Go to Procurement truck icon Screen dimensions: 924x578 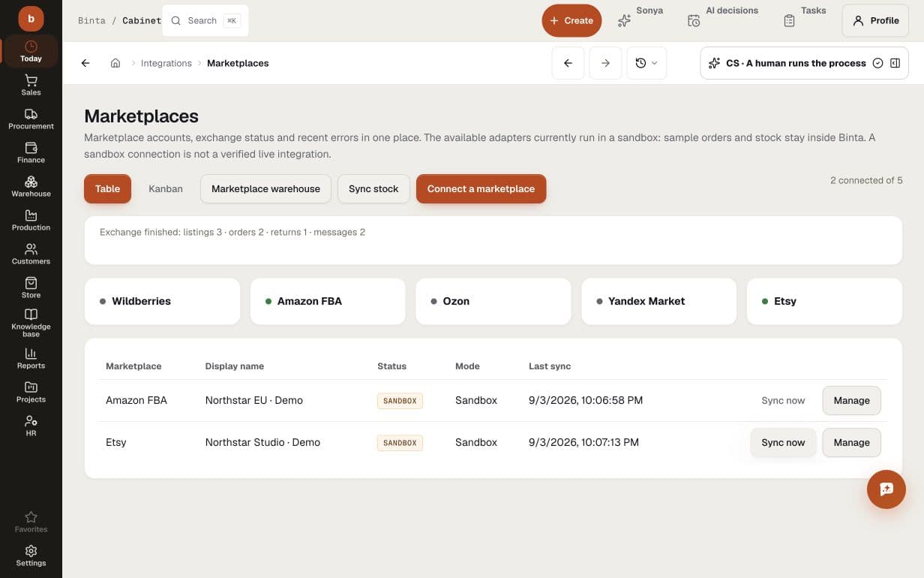point(31,114)
